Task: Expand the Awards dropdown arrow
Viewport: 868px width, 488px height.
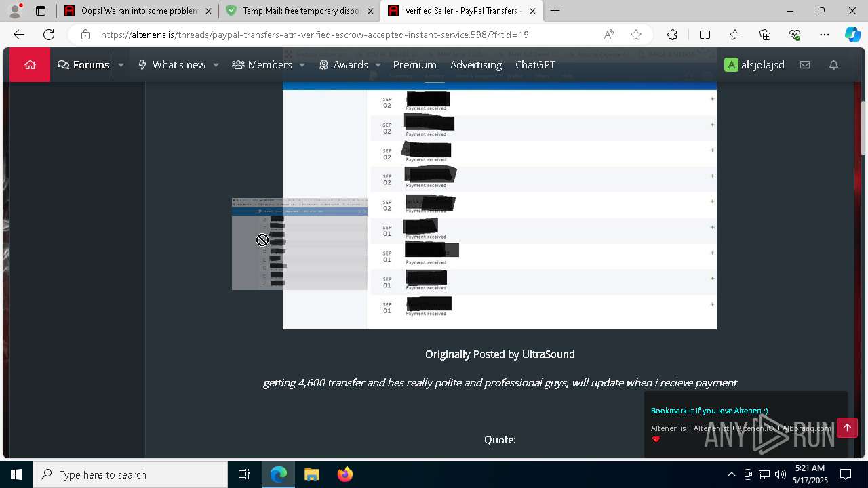Action: [x=378, y=65]
